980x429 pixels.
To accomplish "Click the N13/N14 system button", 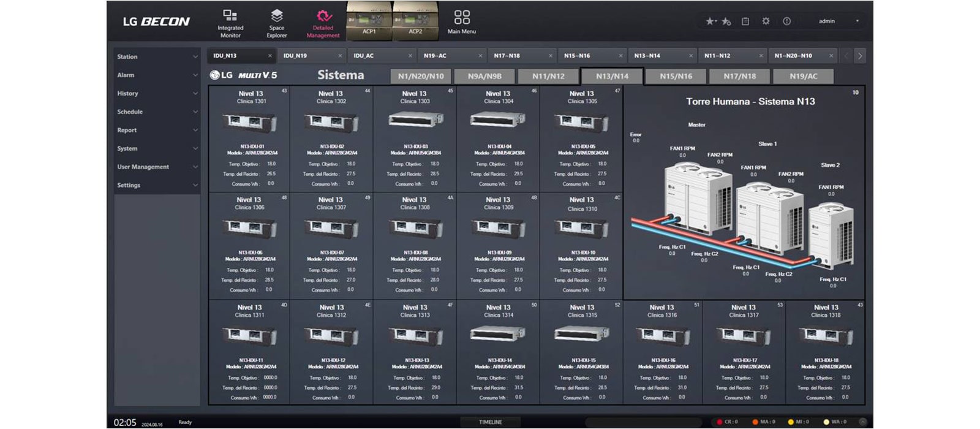I will 612,76.
